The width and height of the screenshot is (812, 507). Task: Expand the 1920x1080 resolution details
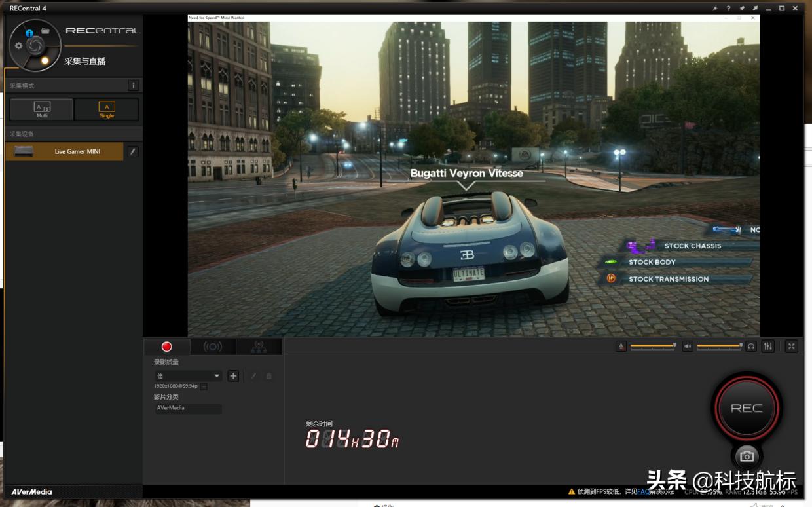click(204, 386)
